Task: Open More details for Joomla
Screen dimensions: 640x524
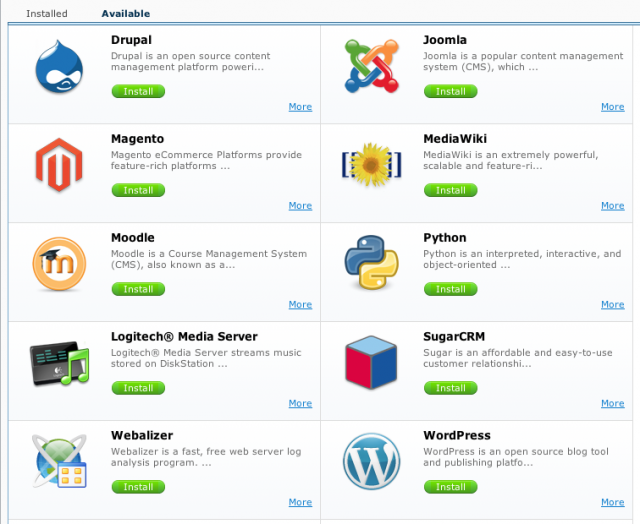Action: tap(613, 107)
